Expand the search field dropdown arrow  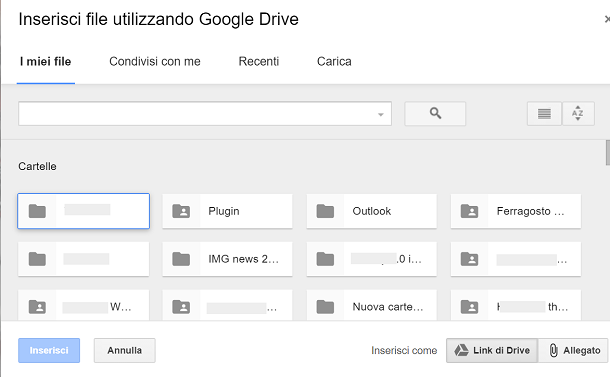point(381,114)
